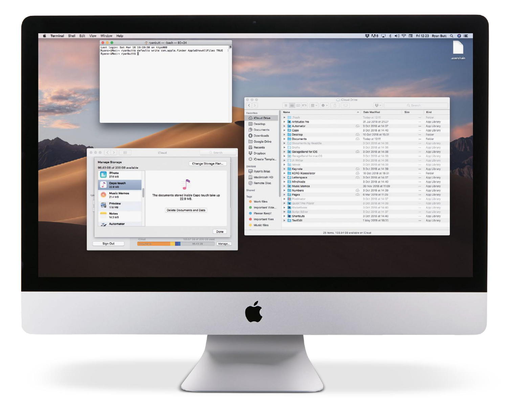Screen dimensions: 513x420
Task: Select iCloud Drive in Finder sidebar
Action: click(262, 118)
